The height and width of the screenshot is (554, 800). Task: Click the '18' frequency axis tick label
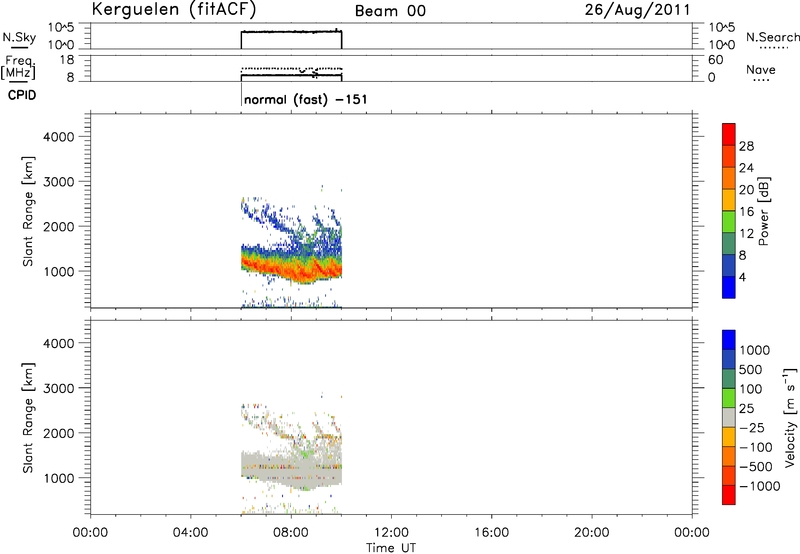click(x=68, y=60)
